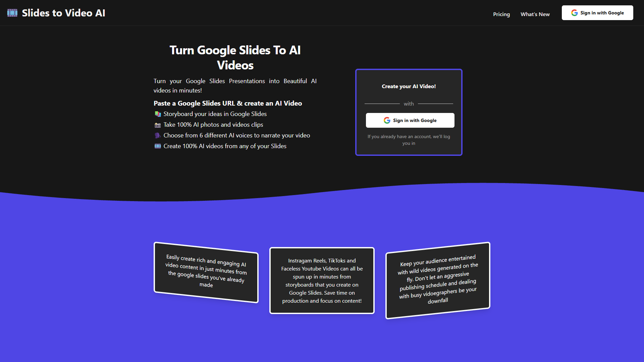Screen dimensions: 644x362
Task: Click the film emoji beside Create 100% AI videos
Action: click(x=158, y=146)
